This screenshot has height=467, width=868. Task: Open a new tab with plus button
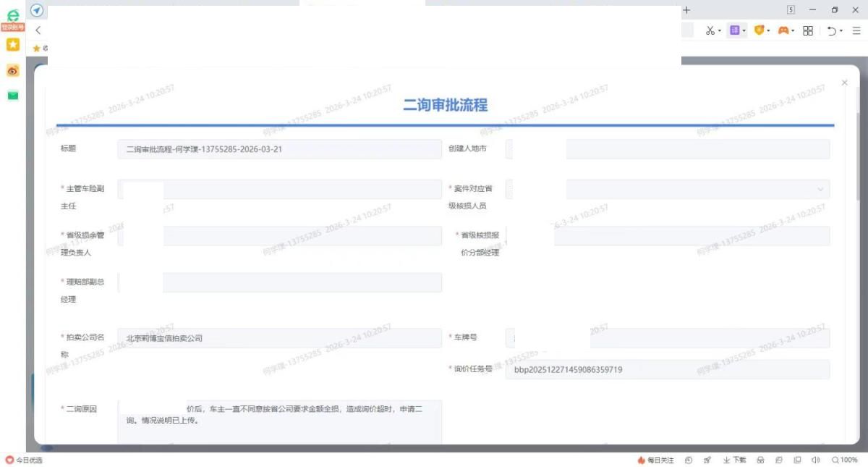pyautogui.click(x=686, y=10)
